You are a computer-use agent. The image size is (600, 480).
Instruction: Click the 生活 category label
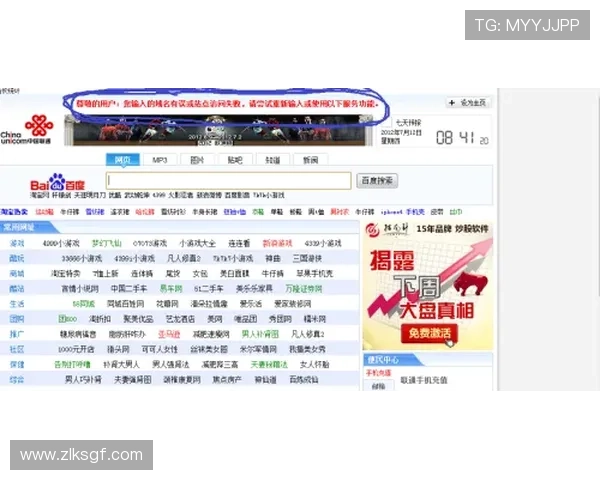[17, 304]
